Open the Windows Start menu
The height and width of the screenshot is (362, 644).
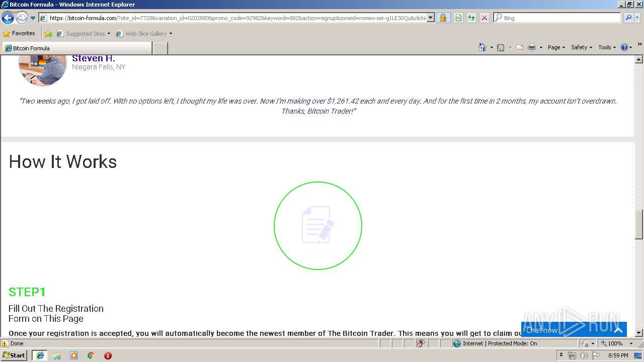point(14,355)
